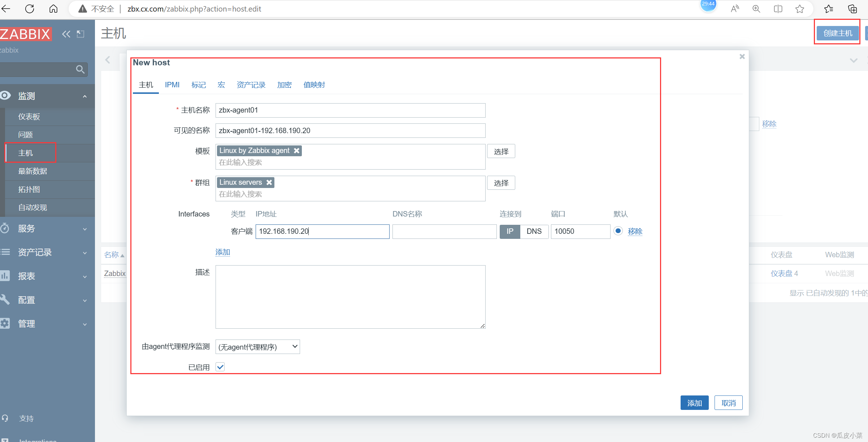Go to browser home page icon
This screenshot has height=442, width=868.
(53, 9)
